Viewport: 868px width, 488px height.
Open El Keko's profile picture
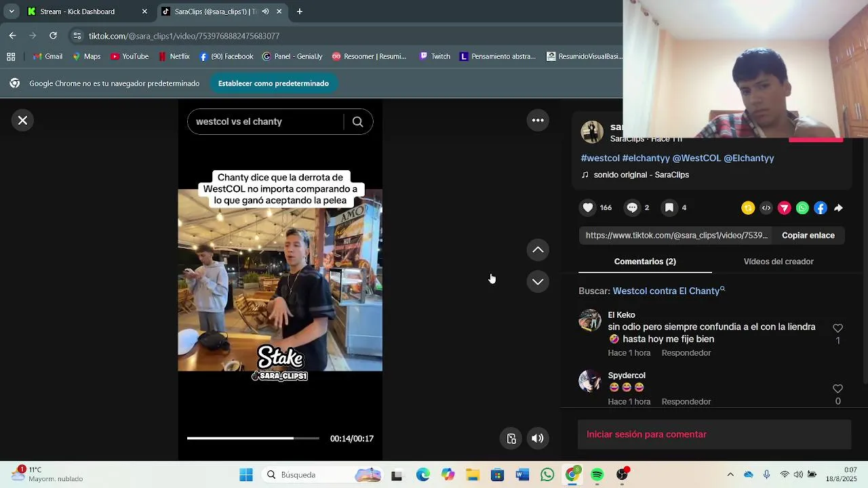click(590, 321)
